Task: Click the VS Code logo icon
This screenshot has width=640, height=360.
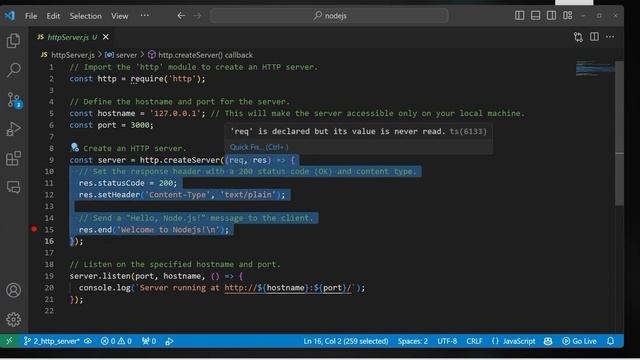Action: pyautogui.click(x=10, y=16)
